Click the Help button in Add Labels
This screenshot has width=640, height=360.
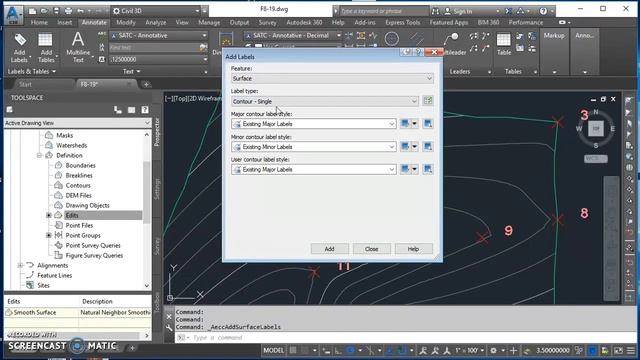tap(413, 249)
